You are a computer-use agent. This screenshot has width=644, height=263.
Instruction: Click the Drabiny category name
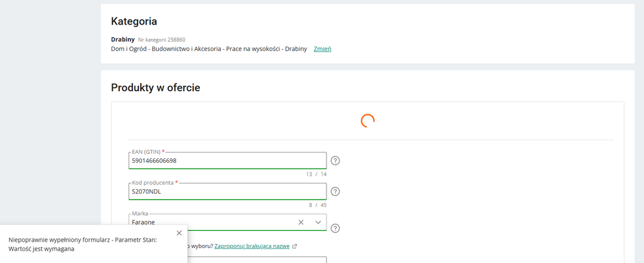(x=123, y=39)
